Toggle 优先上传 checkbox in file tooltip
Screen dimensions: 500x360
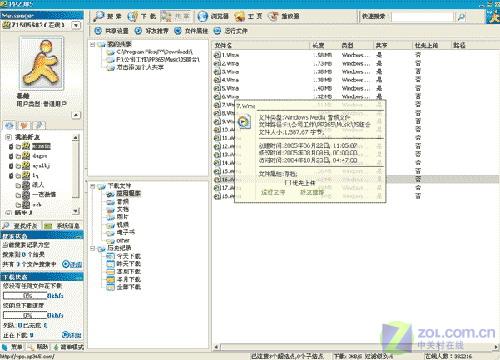tap(288, 183)
